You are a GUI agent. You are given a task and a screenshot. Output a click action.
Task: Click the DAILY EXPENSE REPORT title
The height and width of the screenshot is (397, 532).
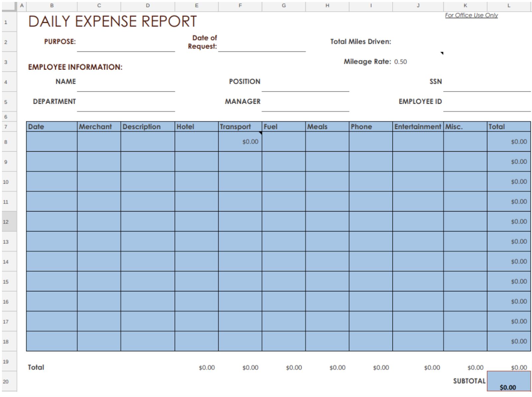112,22
